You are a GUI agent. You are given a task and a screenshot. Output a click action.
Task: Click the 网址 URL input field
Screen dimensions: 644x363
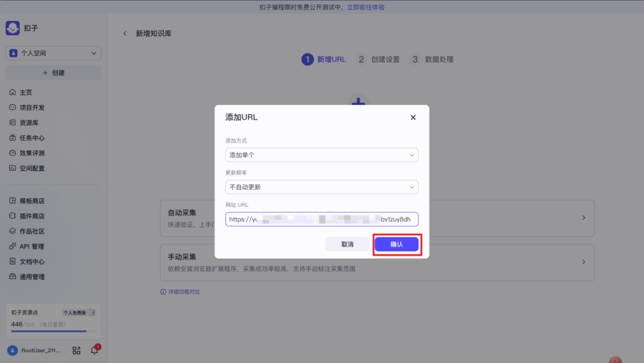[x=321, y=219]
